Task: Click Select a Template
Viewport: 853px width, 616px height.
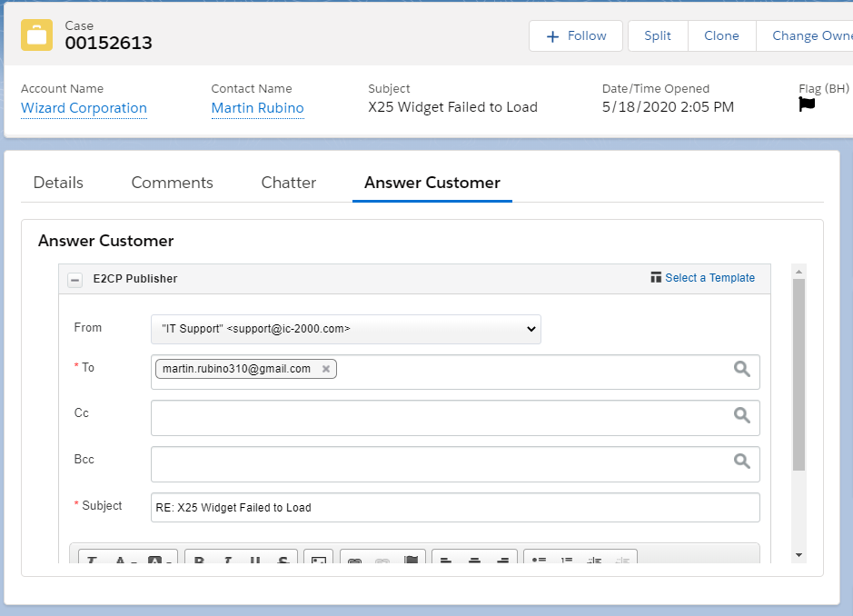Action: coord(703,278)
